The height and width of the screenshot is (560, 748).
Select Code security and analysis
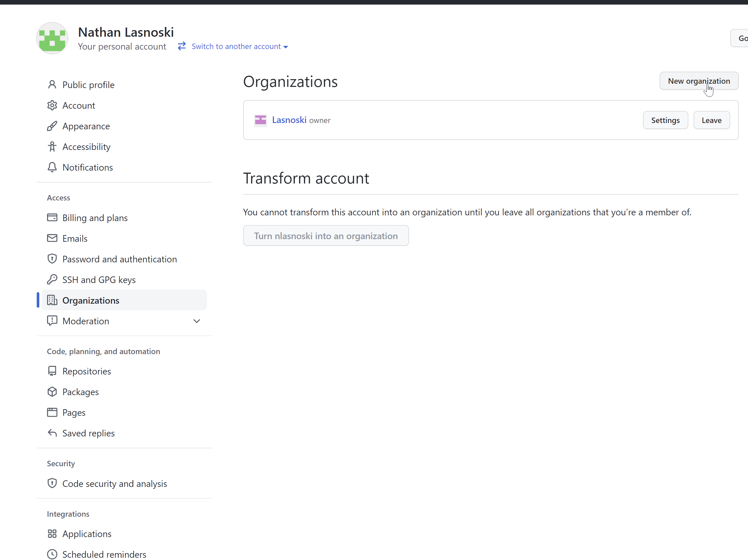click(115, 483)
